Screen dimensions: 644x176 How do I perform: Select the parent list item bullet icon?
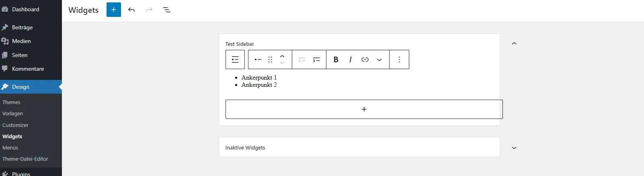pos(258,59)
